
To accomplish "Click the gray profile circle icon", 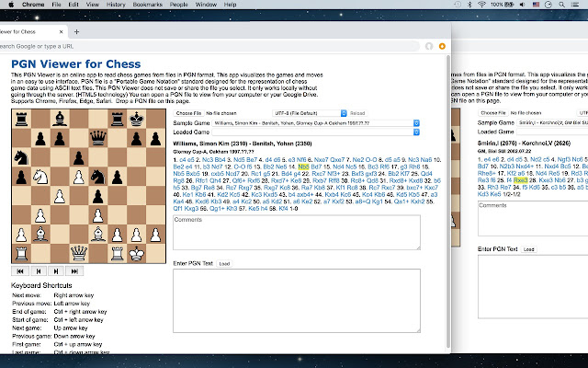I will pos(429,46).
